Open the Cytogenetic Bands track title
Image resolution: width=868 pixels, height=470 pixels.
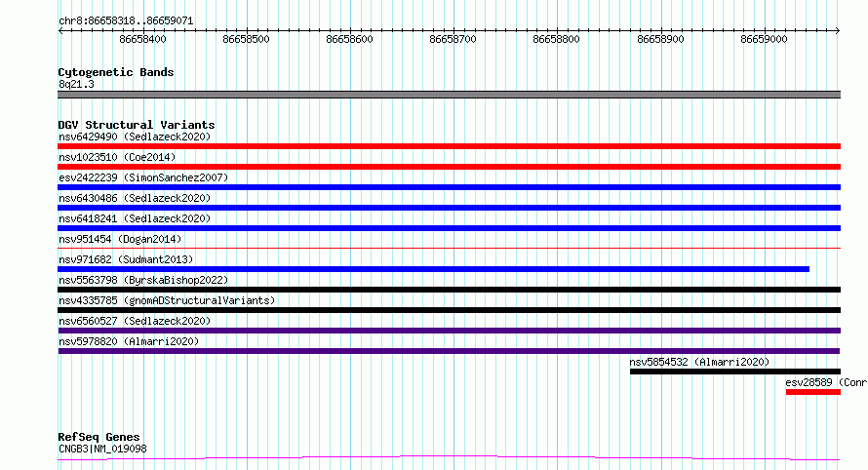[116, 72]
